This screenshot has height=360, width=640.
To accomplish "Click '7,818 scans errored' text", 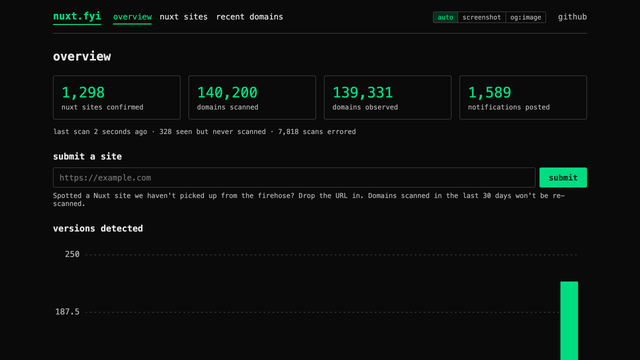I will pos(317,132).
